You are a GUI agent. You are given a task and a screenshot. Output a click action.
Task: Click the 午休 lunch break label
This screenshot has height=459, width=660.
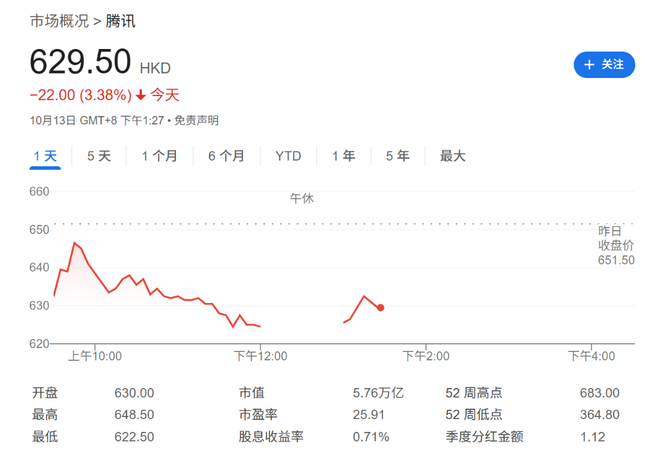tap(301, 199)
